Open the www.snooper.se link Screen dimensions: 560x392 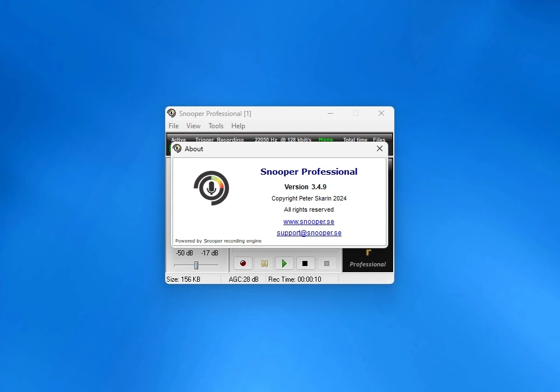(309, 222)
